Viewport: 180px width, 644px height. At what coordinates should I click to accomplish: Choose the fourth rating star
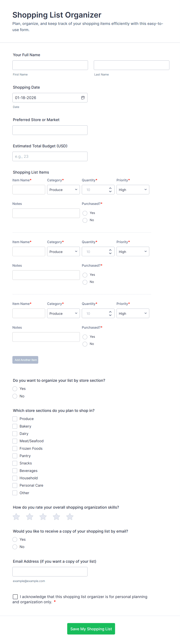[x=56, y=517]
